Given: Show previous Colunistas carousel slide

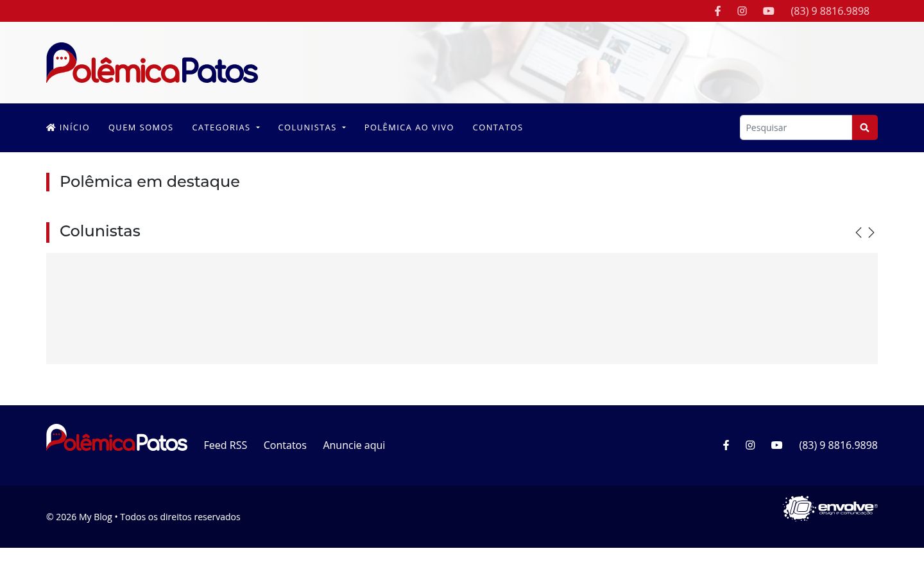Looking at the screenshot, I should tap(859, 232).
